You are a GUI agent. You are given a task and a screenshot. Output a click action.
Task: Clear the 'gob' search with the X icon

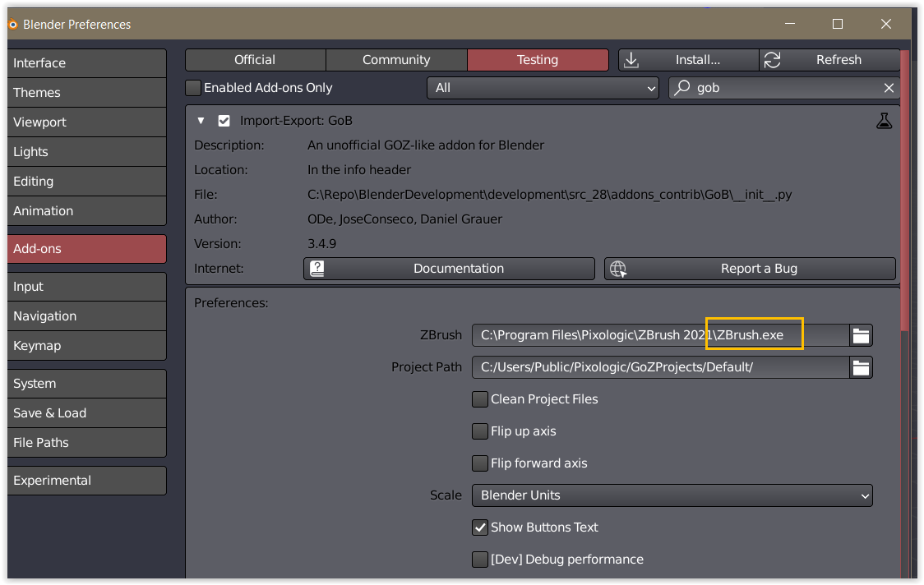[x=889, y=88]
